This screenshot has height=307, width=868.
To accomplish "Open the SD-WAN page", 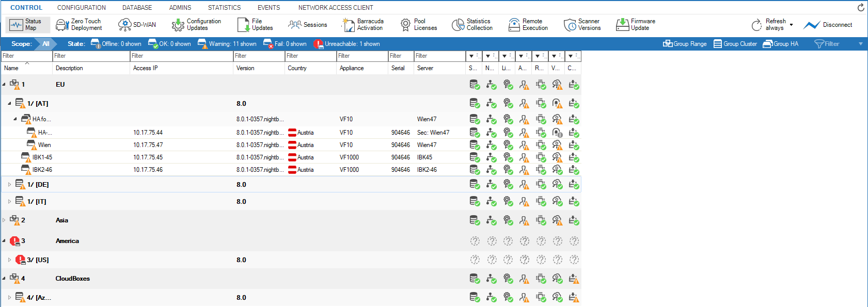I will 137,25.
